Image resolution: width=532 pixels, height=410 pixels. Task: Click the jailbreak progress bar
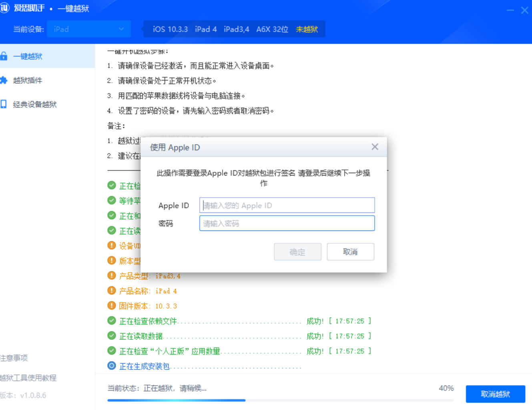(280, 400)
